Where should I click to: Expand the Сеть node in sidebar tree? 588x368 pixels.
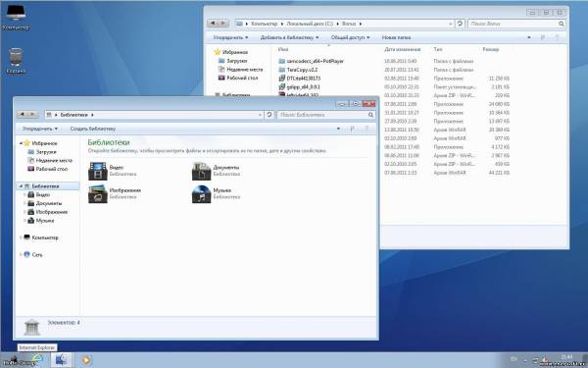21,254
